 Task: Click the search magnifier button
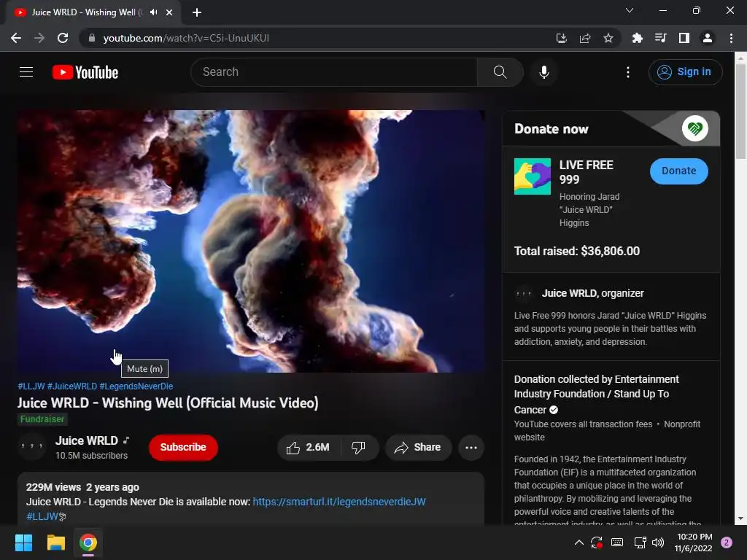pyautogui.click(x=500, y=72)
